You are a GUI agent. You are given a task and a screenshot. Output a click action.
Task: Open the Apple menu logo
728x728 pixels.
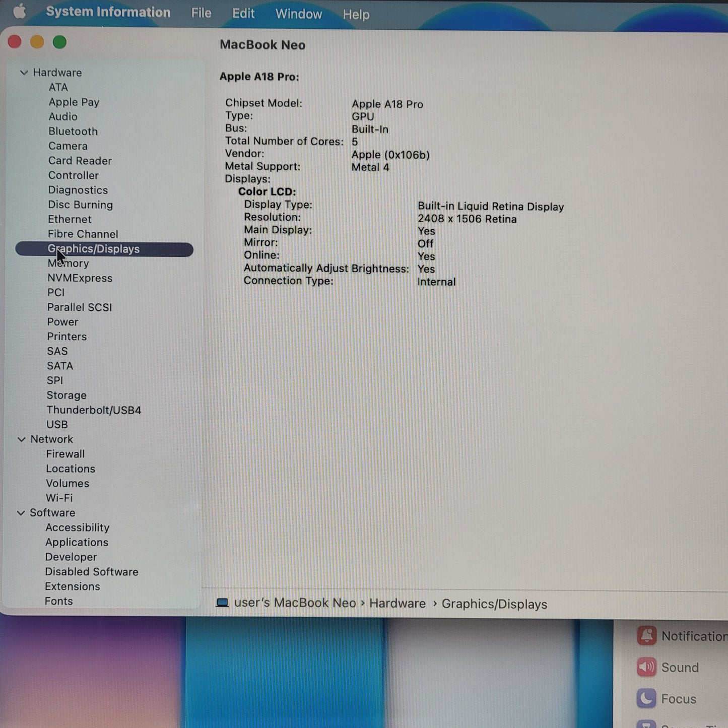(x=19, y=11)
